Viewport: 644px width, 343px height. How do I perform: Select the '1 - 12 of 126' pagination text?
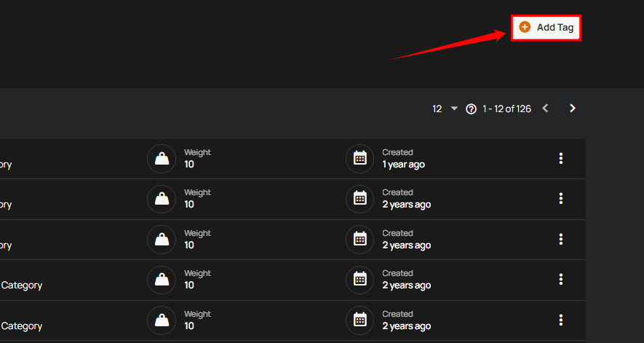pyautogui.click(x=506, y=109)
